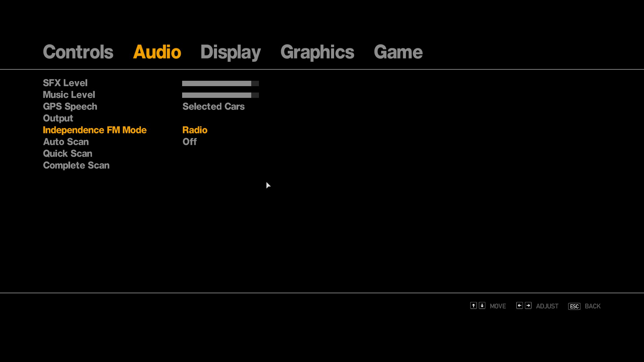
Task: Click the left arrow adjust icon
Action: (x=519, y=306)
